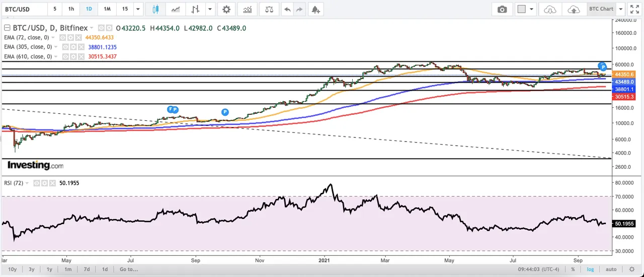Click the Go to... button
The height and width of the screenshot is (277, 644).
pos(129,269)
